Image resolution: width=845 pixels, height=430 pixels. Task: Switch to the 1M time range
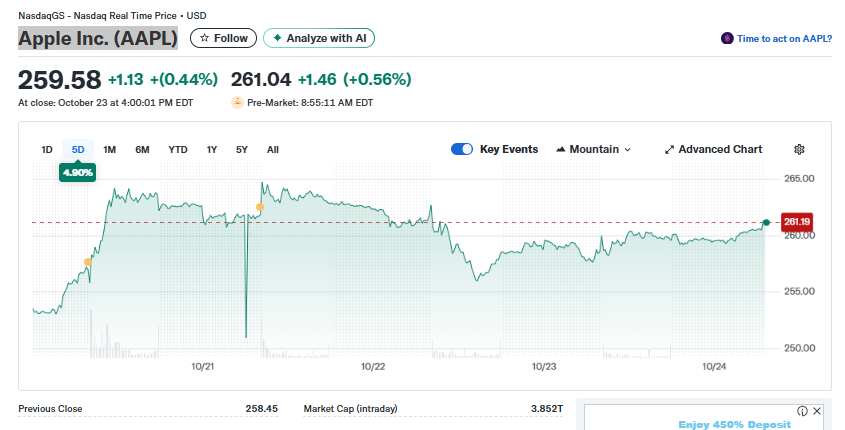pyautogui.click(x=110, y=149)
